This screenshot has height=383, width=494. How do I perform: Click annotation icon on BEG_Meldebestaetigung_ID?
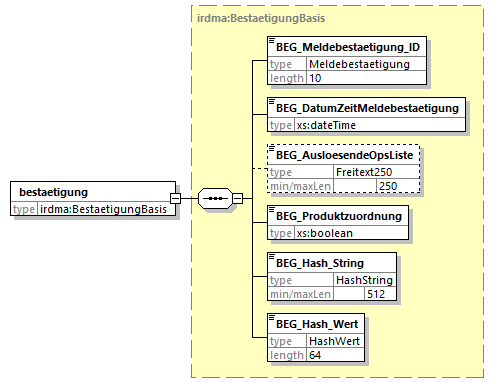pos(272,41)
